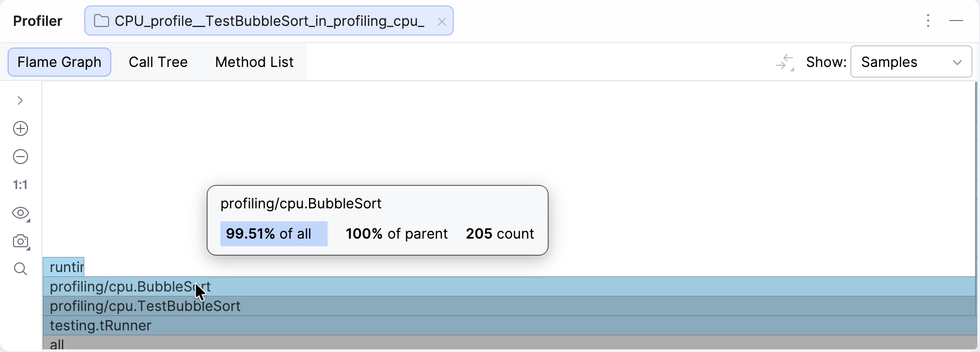Image resolution: width=980 pixels, height=352 pixels.
Task: Zoom in on the flame graph
Action: [x=21, y=128]
